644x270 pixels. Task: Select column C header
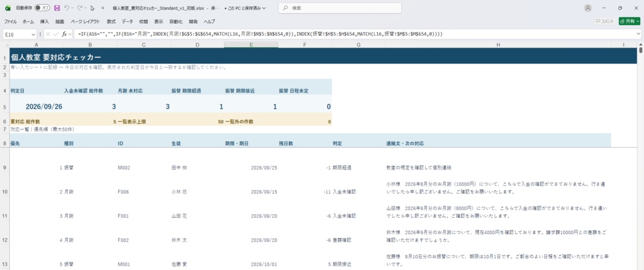[143, 45]
